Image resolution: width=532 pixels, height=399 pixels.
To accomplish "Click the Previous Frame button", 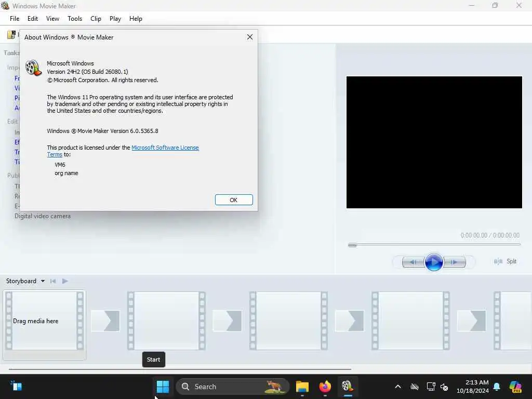I will pos(413,262).
